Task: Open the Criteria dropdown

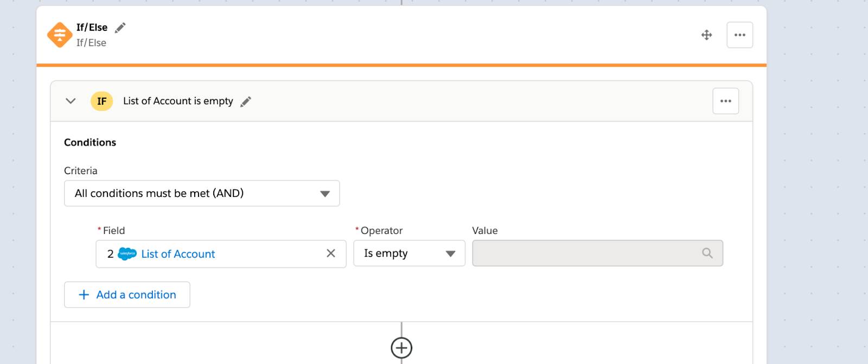Action: click(x=202, y=193)
